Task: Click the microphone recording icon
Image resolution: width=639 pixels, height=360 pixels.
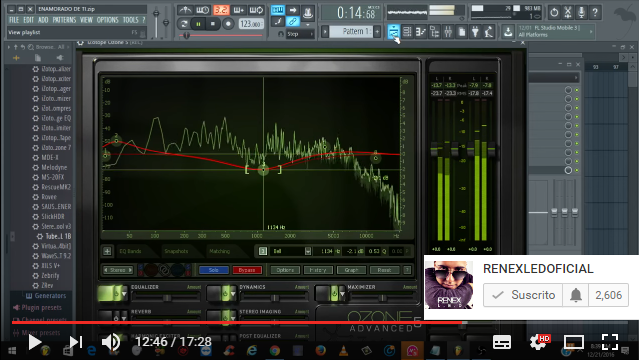Action: click(582, 13)
